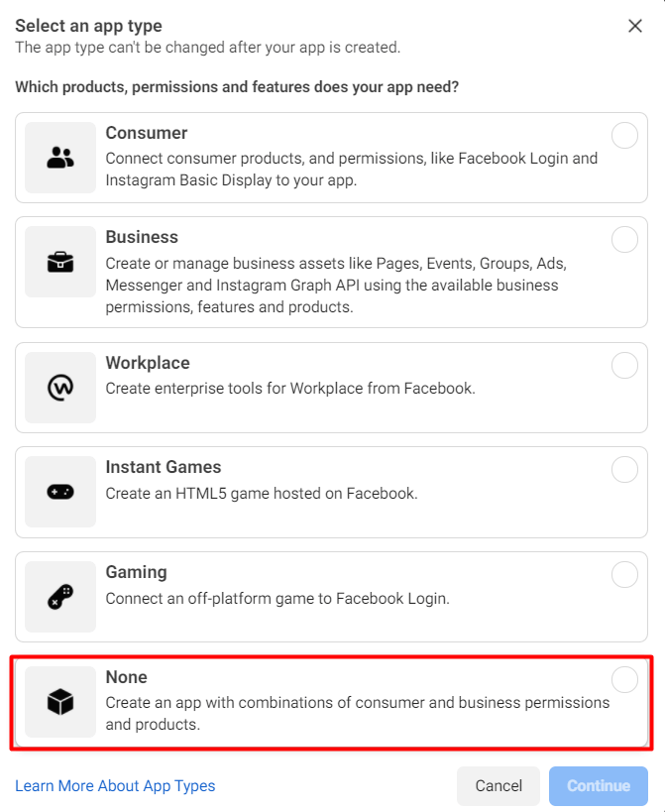Click the Consumer people icon
The width and height of the screenshot is (665, 812).
(60, 158)
